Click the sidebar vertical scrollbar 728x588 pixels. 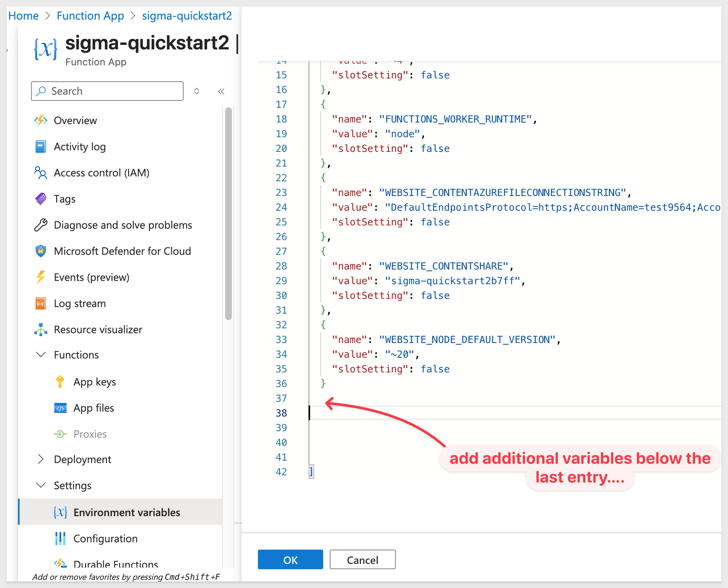229,213
